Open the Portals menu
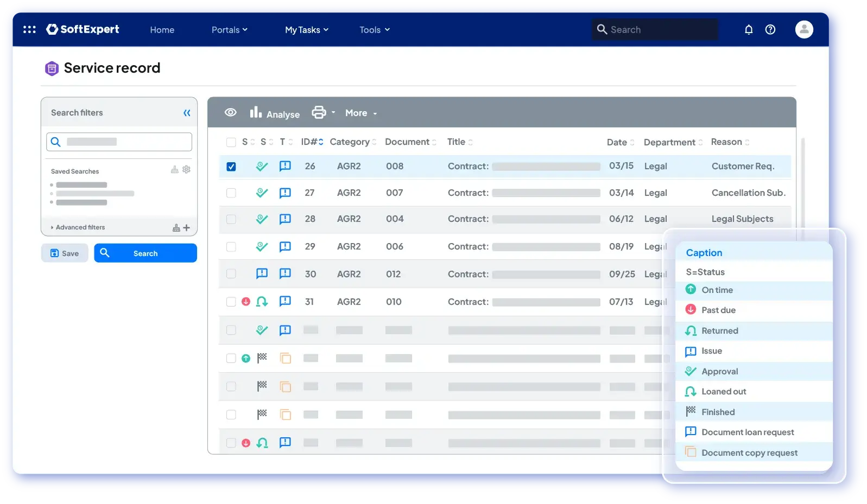 pyautogui.click(x=229, y=30)
